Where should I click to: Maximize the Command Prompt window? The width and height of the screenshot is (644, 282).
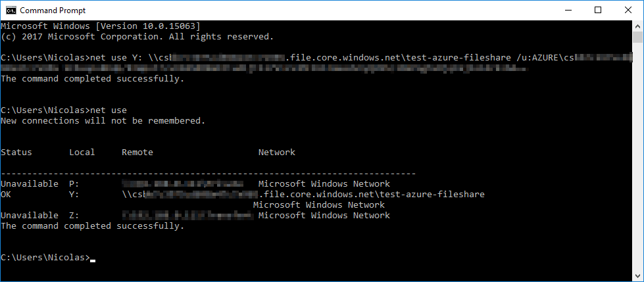pyautogui.click(x=598, y=11)
